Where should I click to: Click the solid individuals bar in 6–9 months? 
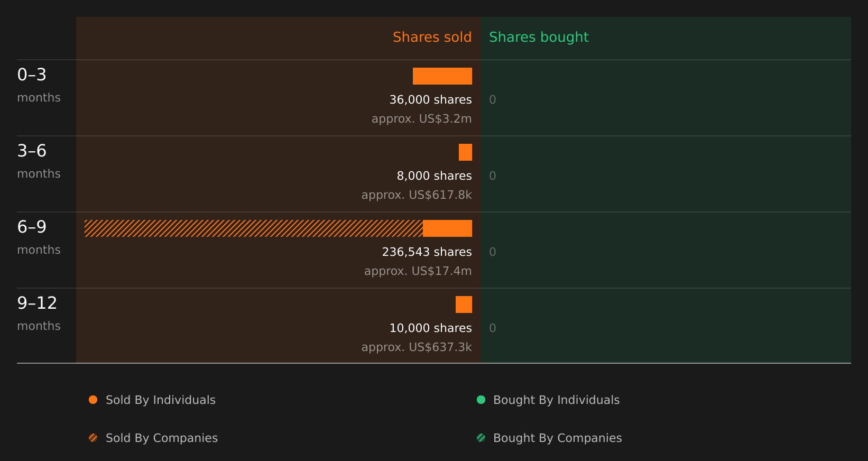[x=447, y=228]
